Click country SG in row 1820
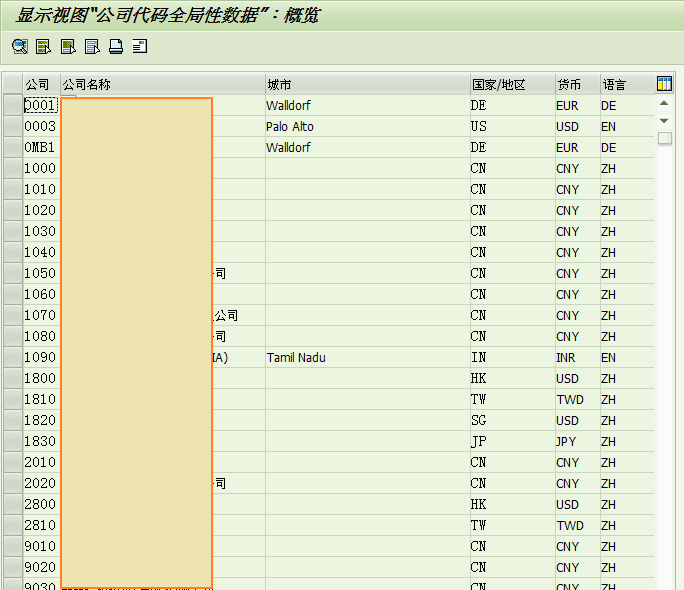 (479, 420)
